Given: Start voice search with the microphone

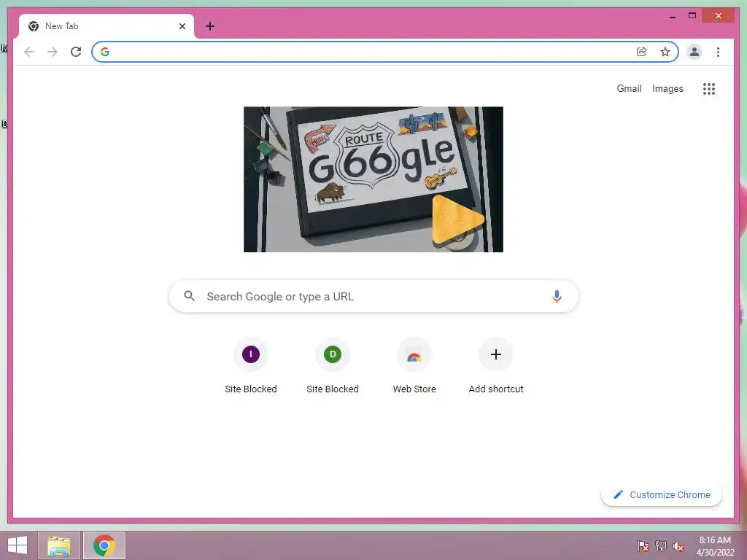Looking at the screenshot, I should 557,296.
